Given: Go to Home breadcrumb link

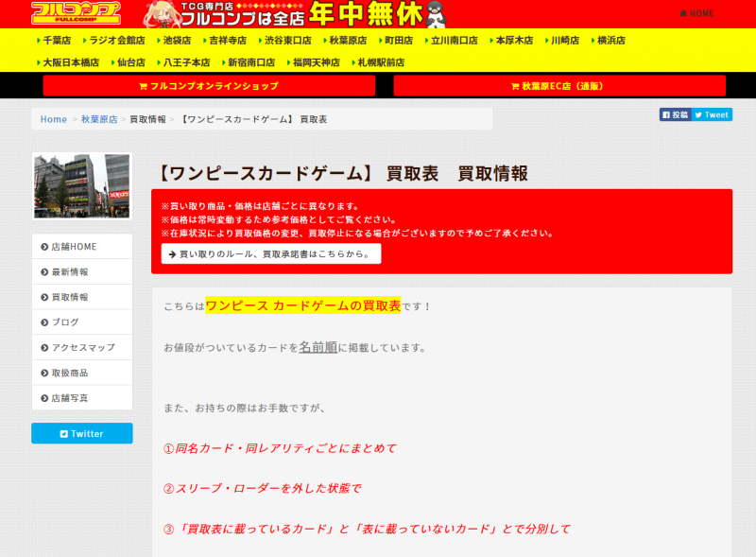Looking at the screenshot, I should coord(54,119).
